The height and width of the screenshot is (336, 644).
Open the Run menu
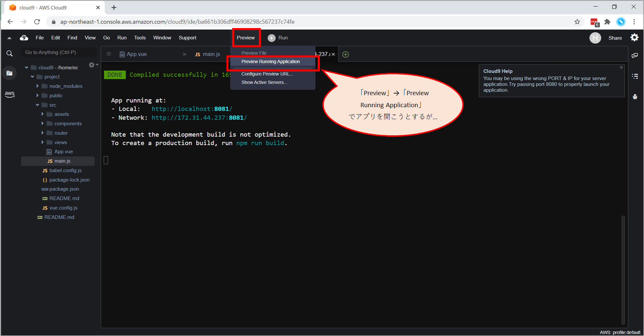(x=122, y=38)
